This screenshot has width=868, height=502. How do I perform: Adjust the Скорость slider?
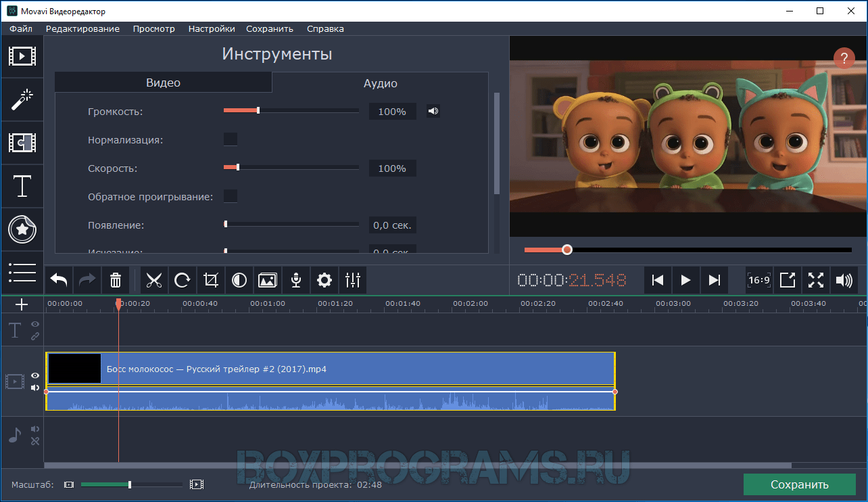point(291,167)
